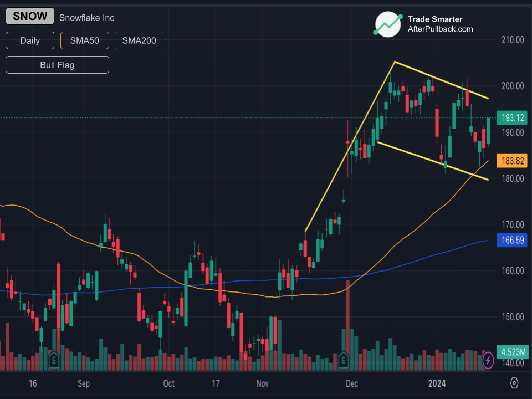Click the Sep date axis label
The height and width of the screenshot is (399, 532).
84,383
